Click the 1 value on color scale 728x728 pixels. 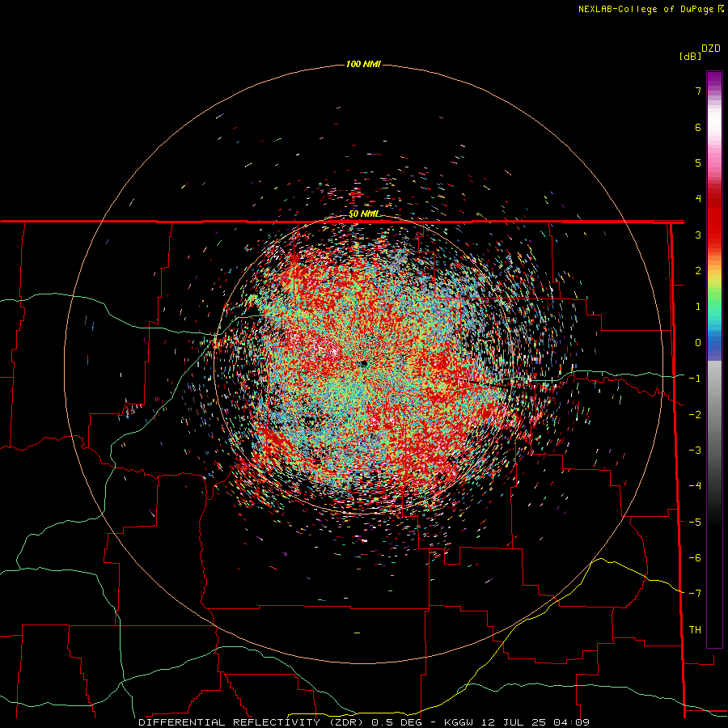[x=698, y=307]
